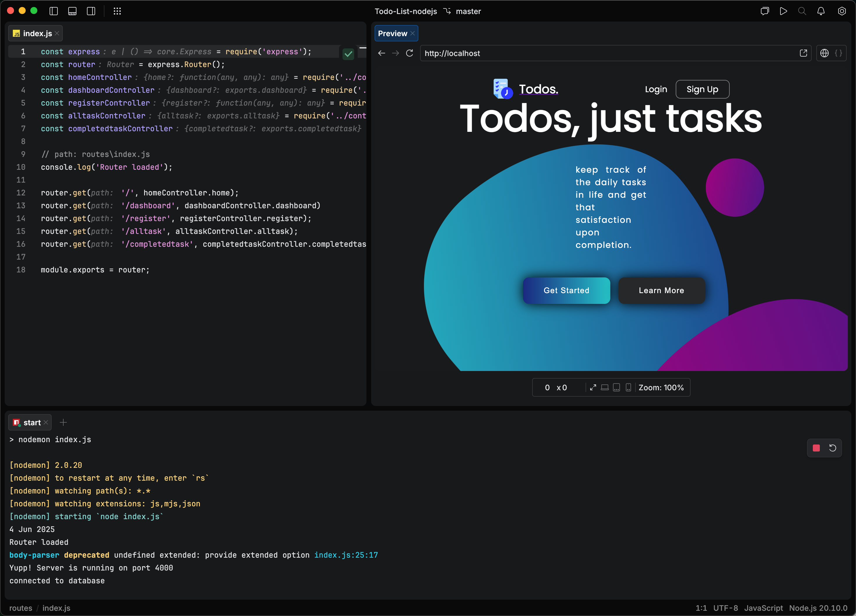This screenshot has width=856, height=616.
Task: Open the Zoom: 100% control
Action: click(661, 387)
